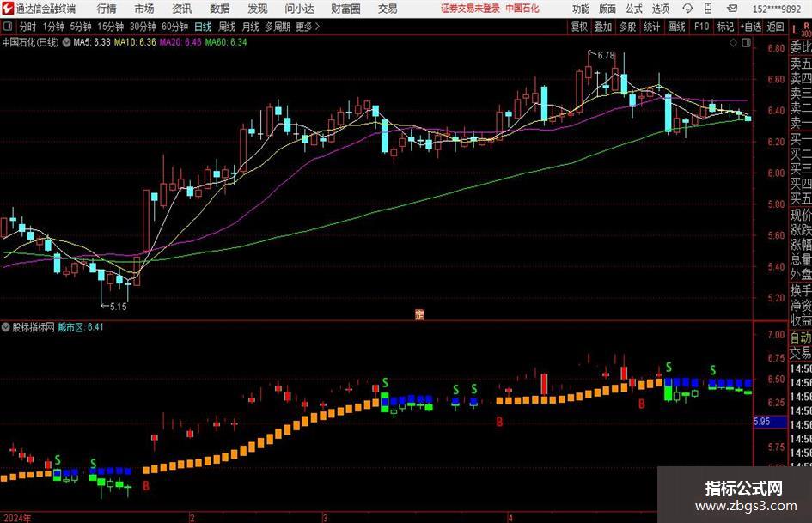
Task: Open the 公式 menu
Action: [x=634, y=9]
